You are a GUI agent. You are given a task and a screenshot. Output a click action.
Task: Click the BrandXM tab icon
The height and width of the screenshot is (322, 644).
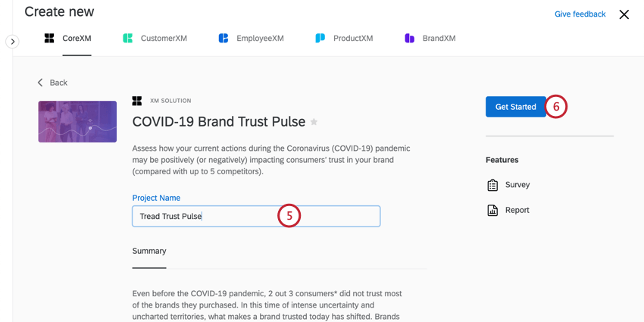[x=409, y=38]
